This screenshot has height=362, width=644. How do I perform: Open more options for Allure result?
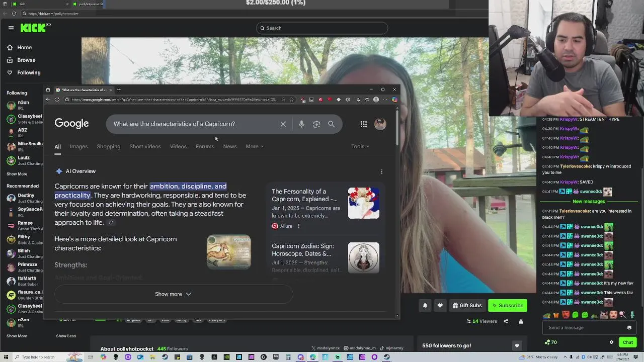pos(298,226)
